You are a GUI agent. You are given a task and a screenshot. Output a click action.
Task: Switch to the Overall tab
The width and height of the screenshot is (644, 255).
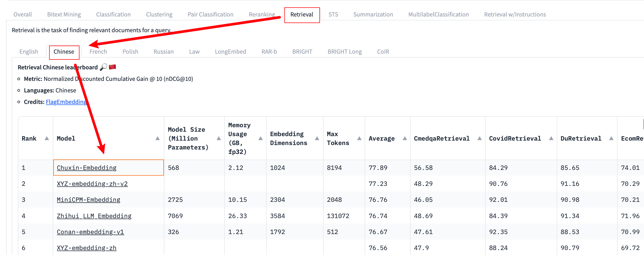point(23,14)
